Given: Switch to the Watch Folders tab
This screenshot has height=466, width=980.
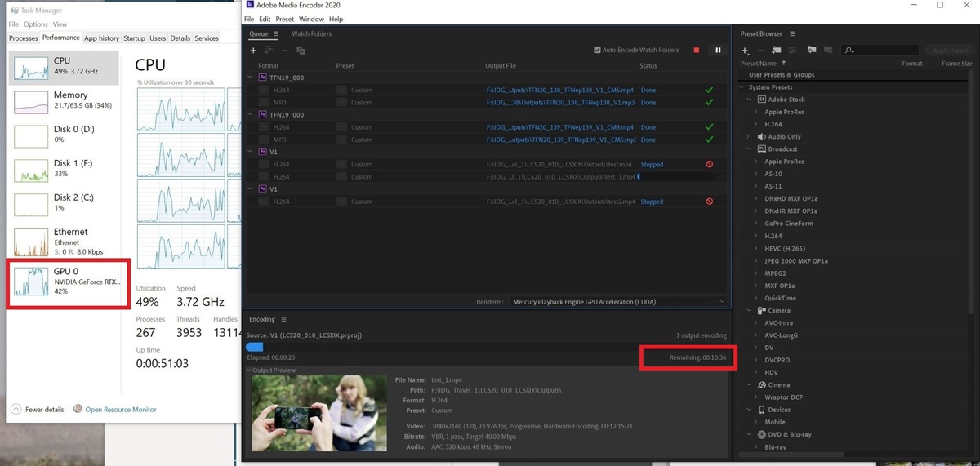Looking at the screenshot, I should tap(311, 34).
